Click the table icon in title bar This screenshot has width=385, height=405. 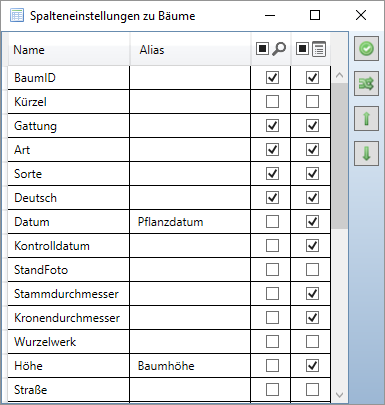point(17,15)
